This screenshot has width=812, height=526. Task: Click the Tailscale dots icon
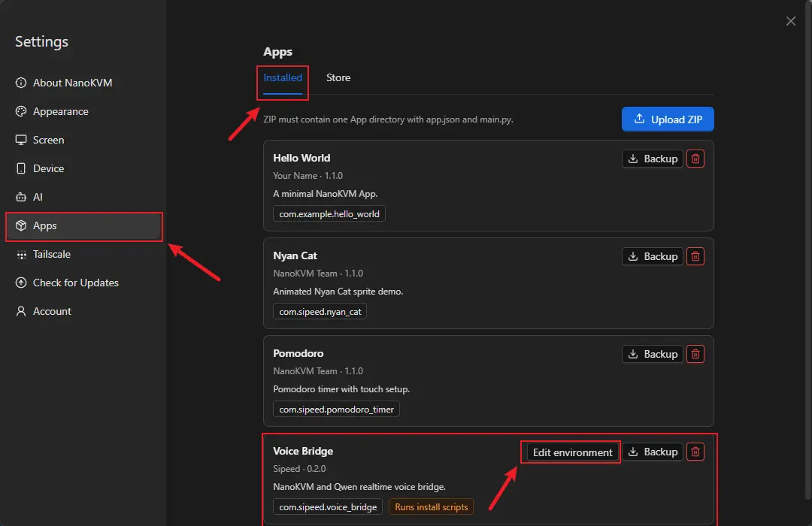click(x=21, y=255)
